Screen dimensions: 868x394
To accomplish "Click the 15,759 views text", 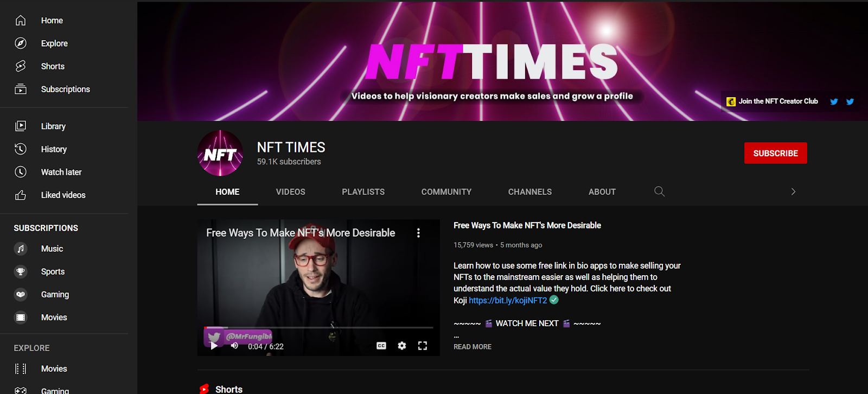I will 473,245.
